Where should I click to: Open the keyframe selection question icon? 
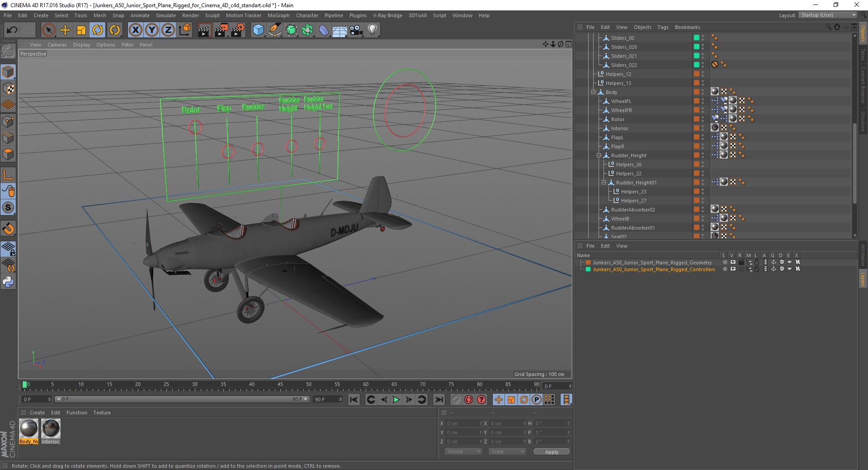[481, 399]
